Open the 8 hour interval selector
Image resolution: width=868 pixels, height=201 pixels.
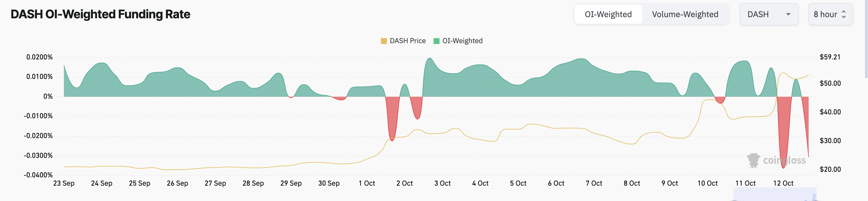pyautogui.click(x=830, y=14)
